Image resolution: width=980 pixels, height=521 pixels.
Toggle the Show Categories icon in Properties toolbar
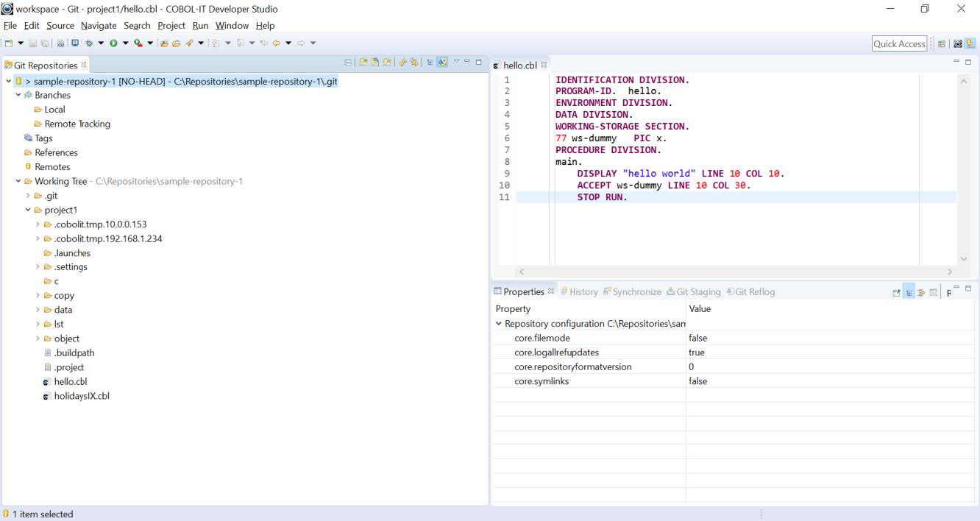point(910,291)
